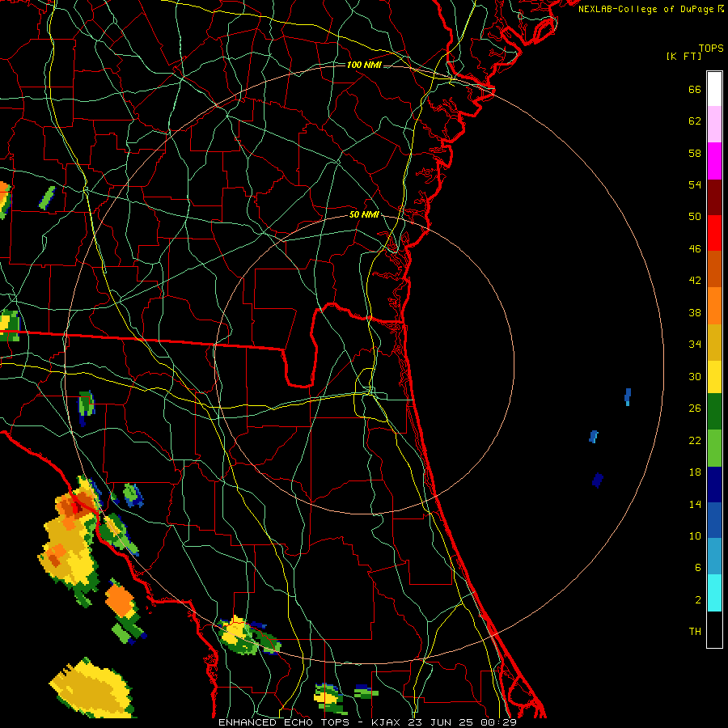Click the bright orange legend swatch
The width and height of the screenshot is (728, 728).
[714, 306]
